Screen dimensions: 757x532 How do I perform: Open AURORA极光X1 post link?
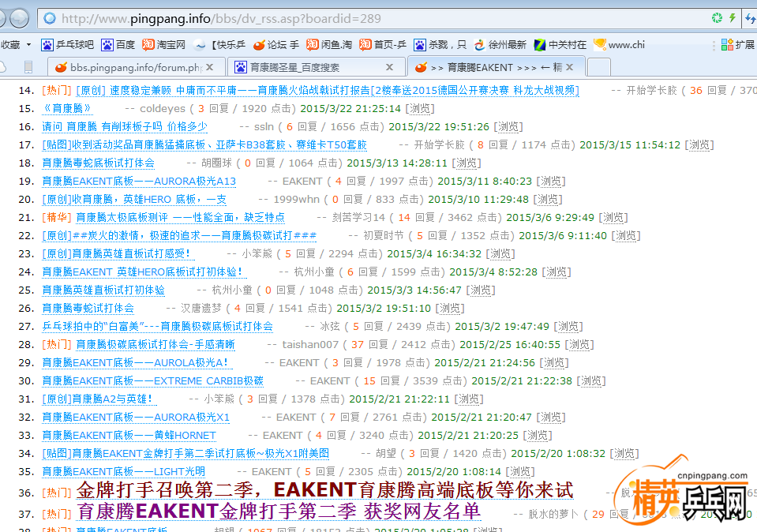tap(136, 418)
